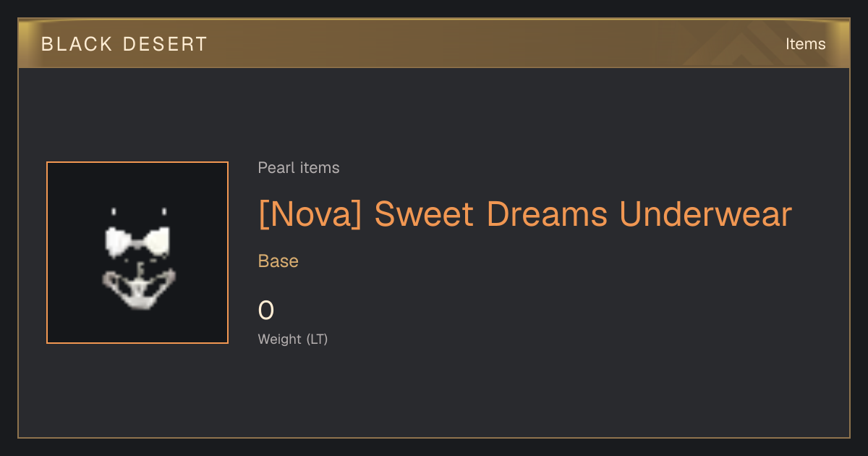
Task: Click the word DESERT in header
Action: pos(164,44)
